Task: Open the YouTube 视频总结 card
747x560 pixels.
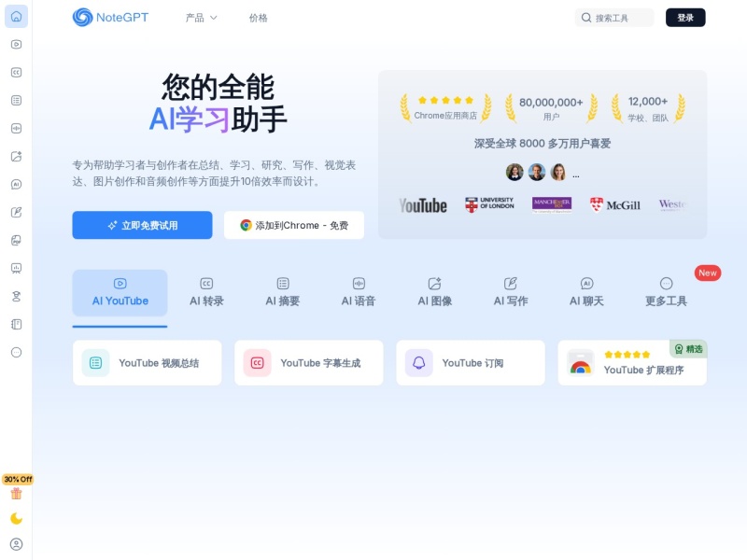Action: (x=147, y=362)
